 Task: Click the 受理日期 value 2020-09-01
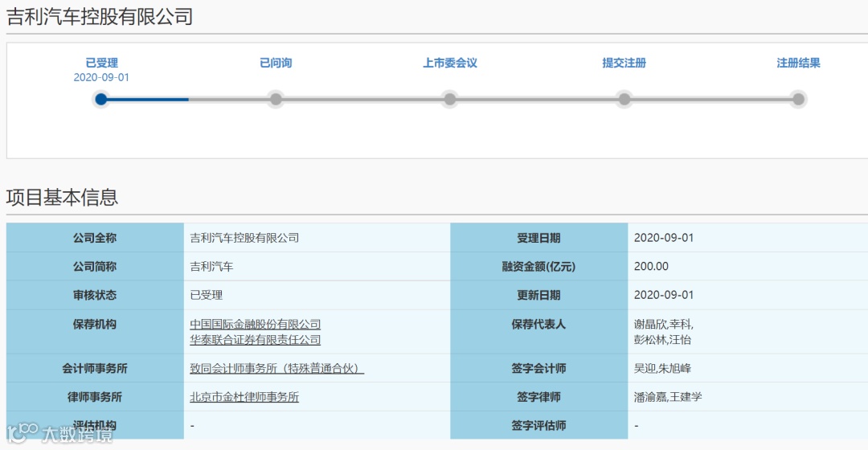[x=664, y=238]
